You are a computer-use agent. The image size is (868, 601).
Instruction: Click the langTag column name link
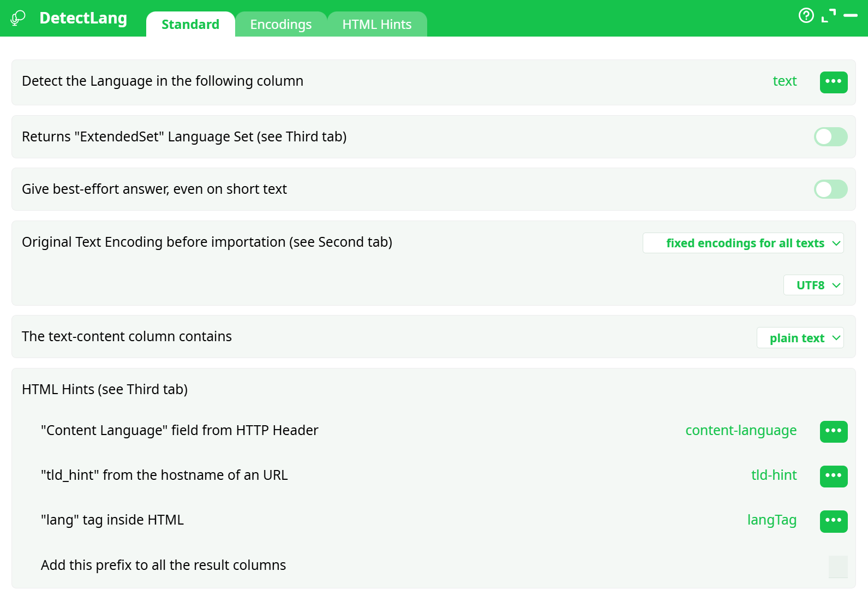pyautogui.click(x=771, y=520)
